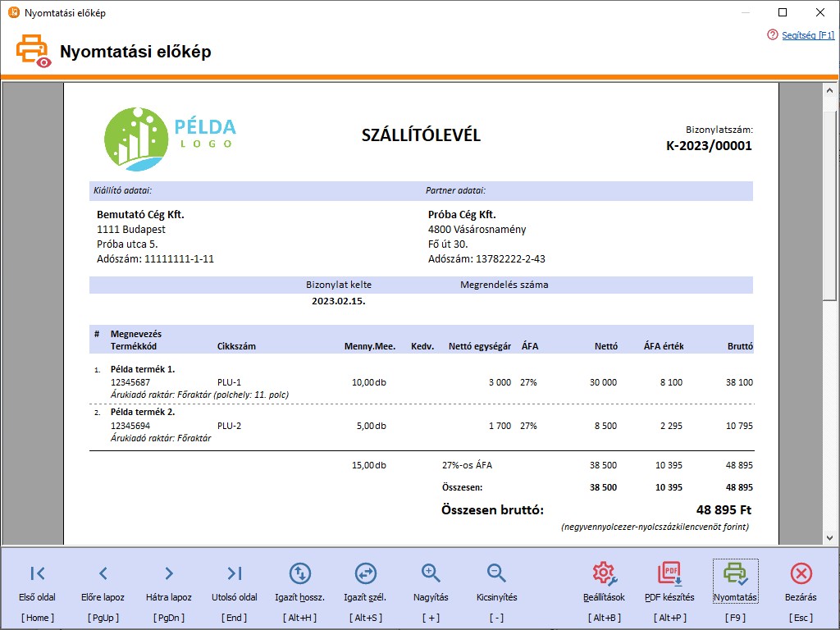Advance a page with Hátra lapoz
840x630 pixels.
coord(168,573)
